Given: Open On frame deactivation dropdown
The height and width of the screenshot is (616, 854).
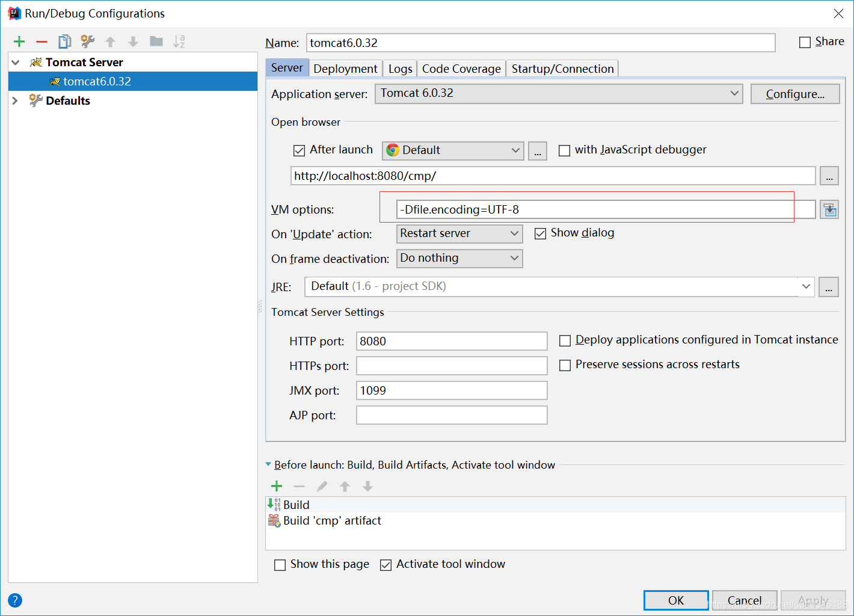Looking at the screenshot, I should tap(459, 258).
